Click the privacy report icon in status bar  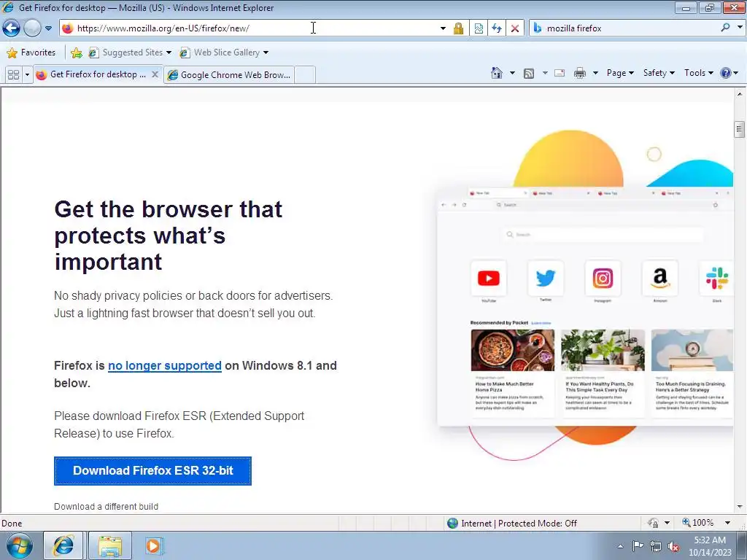point(653,523)
